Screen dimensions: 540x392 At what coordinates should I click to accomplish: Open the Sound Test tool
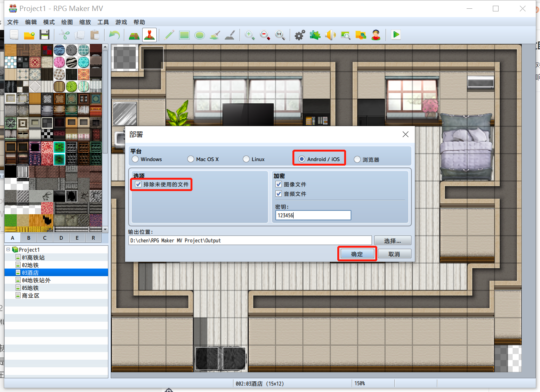coord(330,35)
